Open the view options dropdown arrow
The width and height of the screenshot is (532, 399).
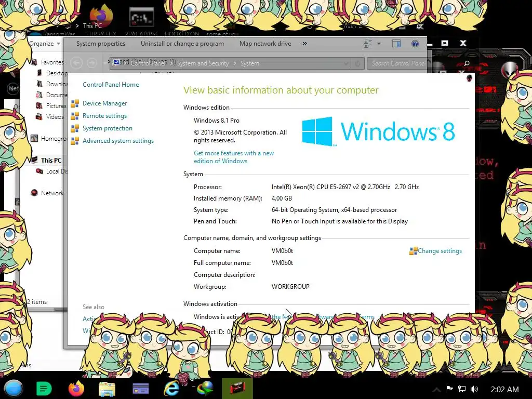tap(379, 44)
